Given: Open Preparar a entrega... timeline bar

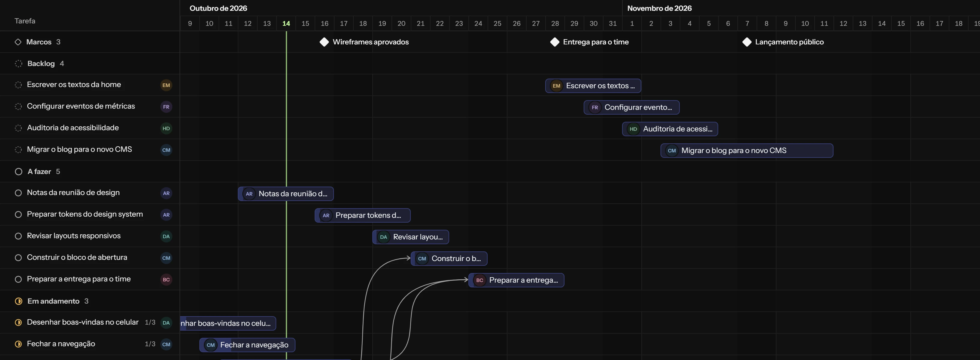Looking at the screenshot, I should point(516,280).
